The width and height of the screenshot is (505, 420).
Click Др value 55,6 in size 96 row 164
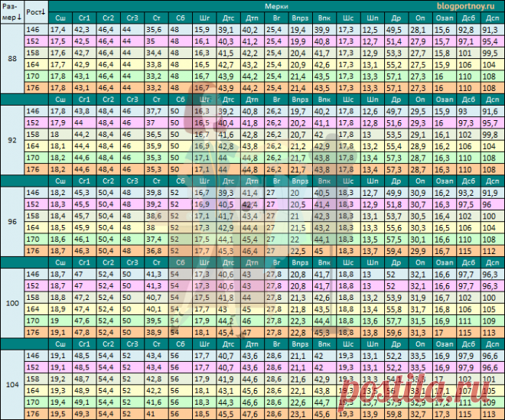(396, 227)
